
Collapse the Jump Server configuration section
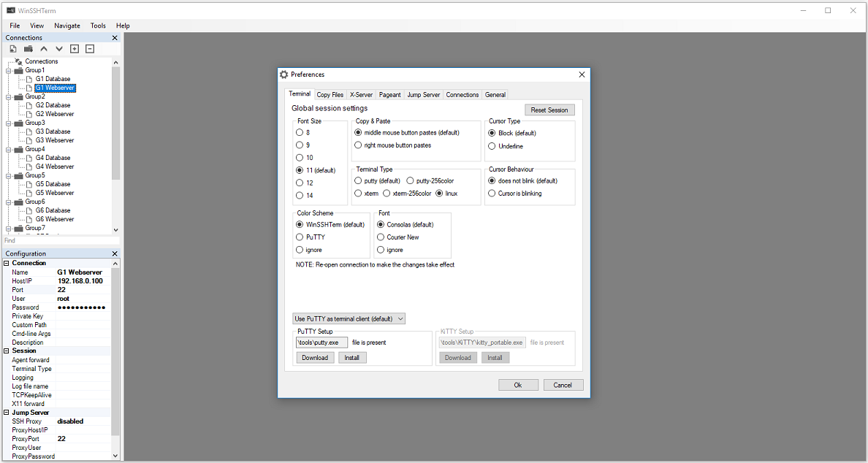pos(7,413)
